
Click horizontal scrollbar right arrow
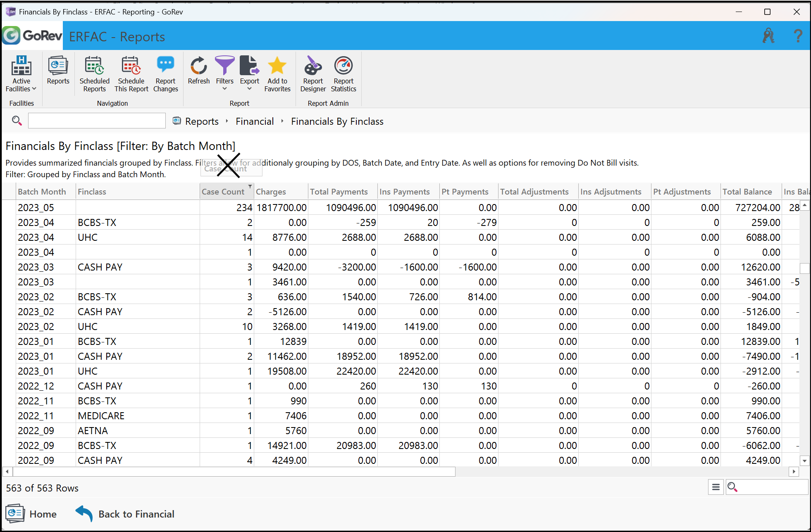click(x=793, y=471)
